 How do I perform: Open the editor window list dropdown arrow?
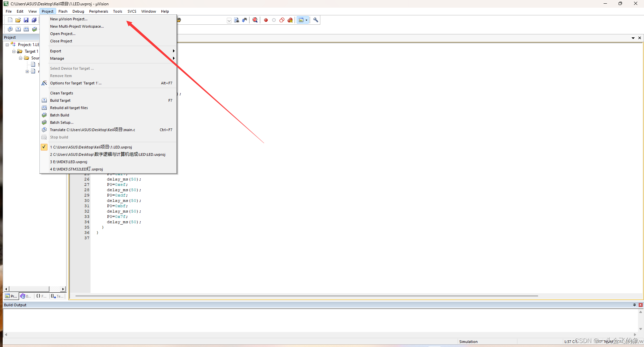[633, 38]
